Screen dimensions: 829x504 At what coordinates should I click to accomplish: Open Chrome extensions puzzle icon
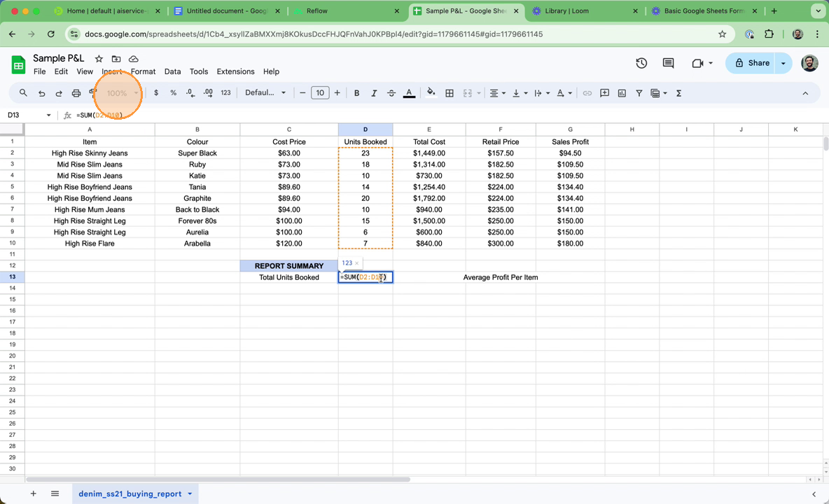tap(769, 34)
